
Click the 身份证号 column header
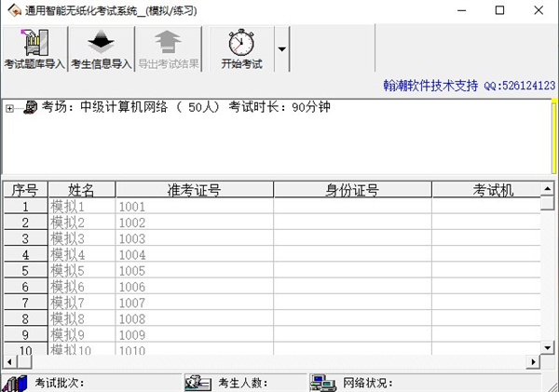(x=352, y=190)
